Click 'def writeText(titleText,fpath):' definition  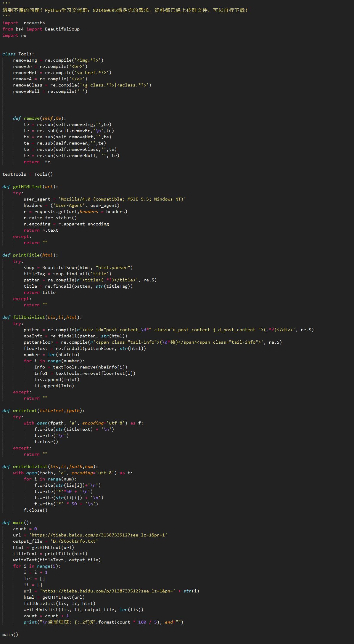pos(44,411)
